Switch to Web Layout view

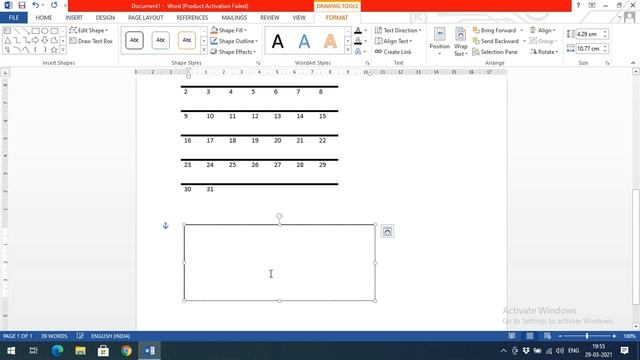547,336
